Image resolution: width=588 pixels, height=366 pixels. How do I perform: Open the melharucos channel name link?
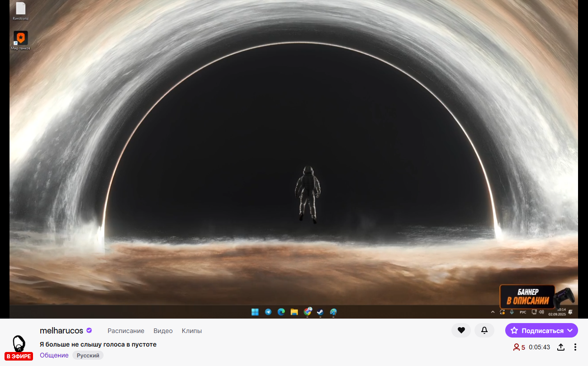coord(62,331)
